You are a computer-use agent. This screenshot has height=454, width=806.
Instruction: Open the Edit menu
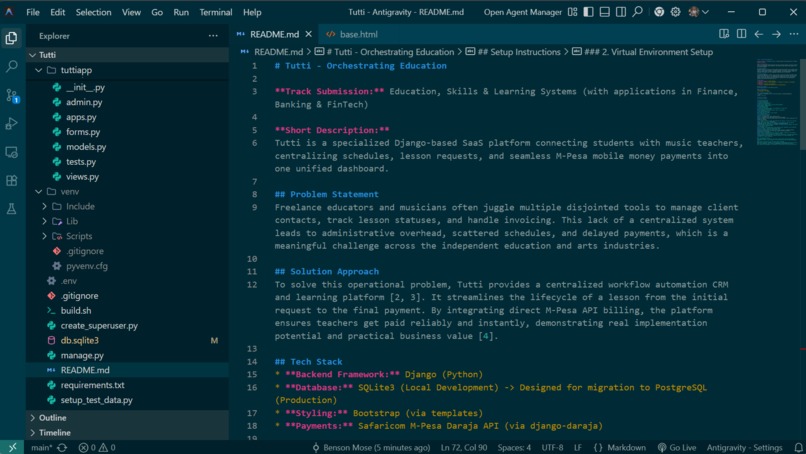[58, 12]
